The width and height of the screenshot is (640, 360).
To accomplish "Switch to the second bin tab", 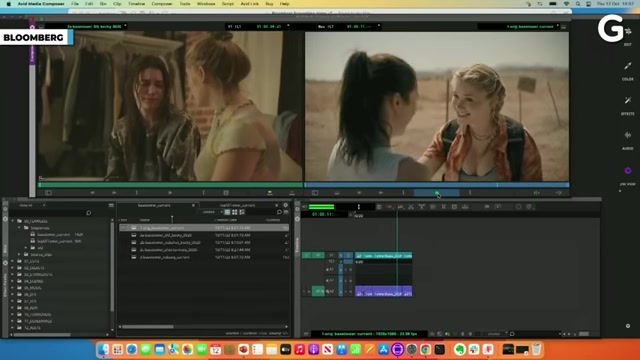I will click(x=238, y=205).
